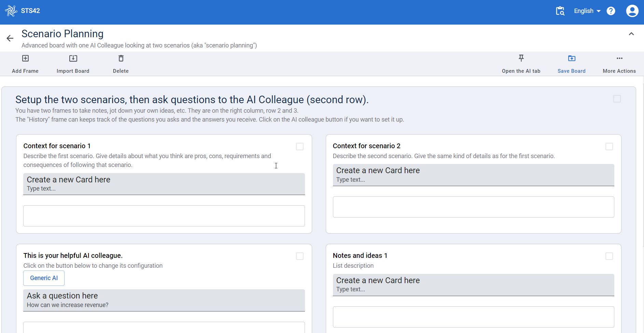Click "This is your helpful AI colleague." heading
Screen dimensions: 644x333
coord(73,255)
